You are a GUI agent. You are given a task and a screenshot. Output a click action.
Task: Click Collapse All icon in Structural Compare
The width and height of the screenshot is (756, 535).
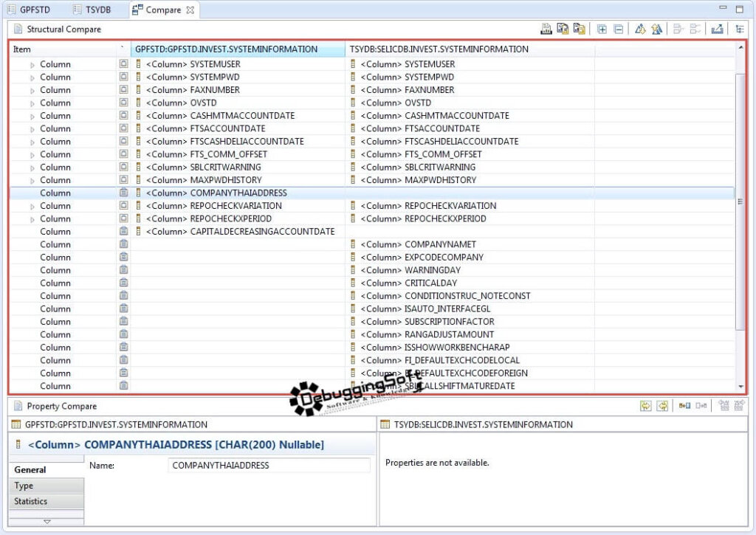tap(618, 30)
